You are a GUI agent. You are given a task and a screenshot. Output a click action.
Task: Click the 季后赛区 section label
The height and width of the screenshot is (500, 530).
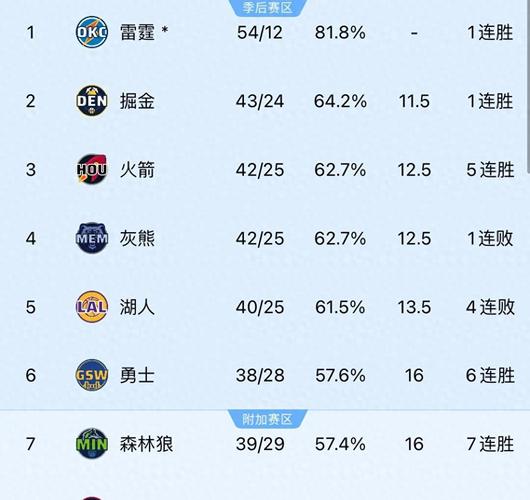click(x=267, y=7)
